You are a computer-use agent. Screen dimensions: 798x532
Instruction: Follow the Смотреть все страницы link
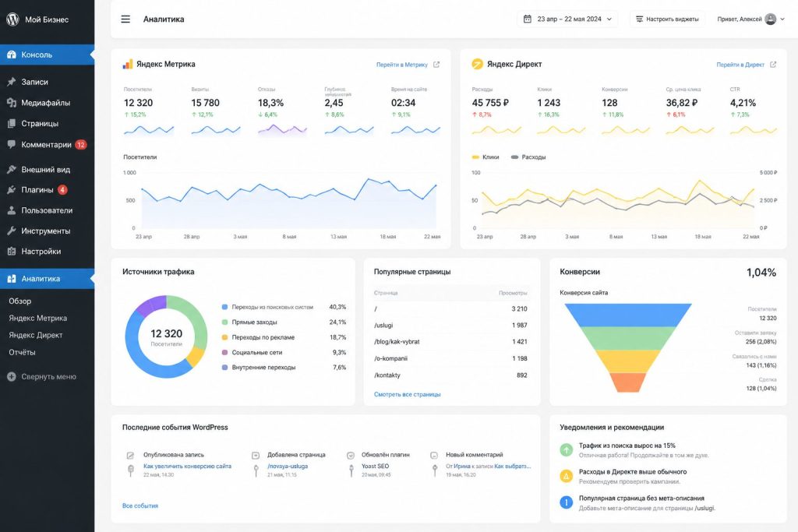(x=407, y=395)
